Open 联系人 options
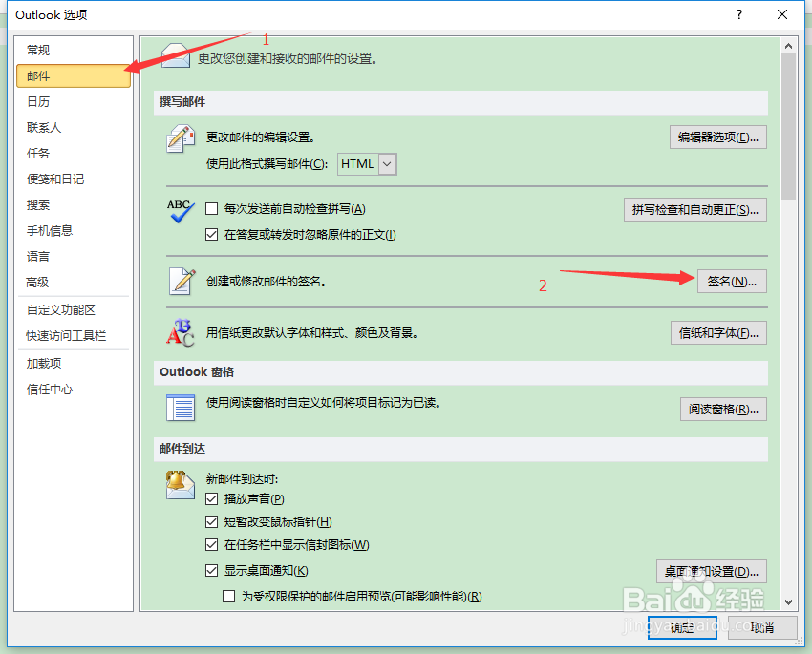The image size is (812, 654). (x=74, y=127)
